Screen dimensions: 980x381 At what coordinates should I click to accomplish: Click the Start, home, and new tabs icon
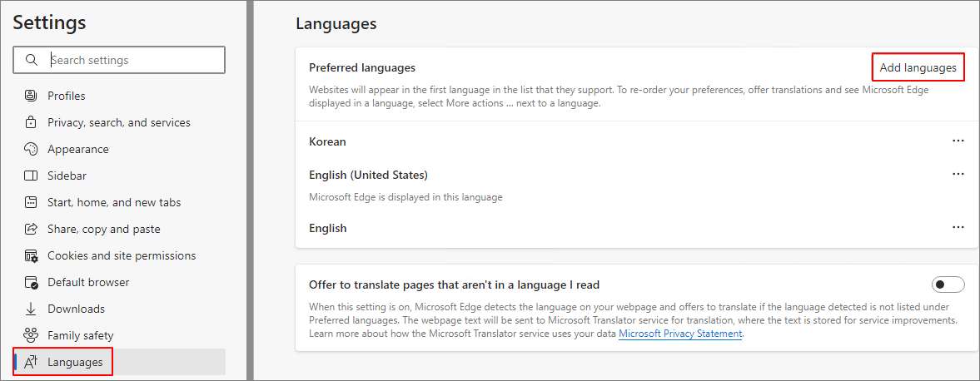tap(31, 202)
